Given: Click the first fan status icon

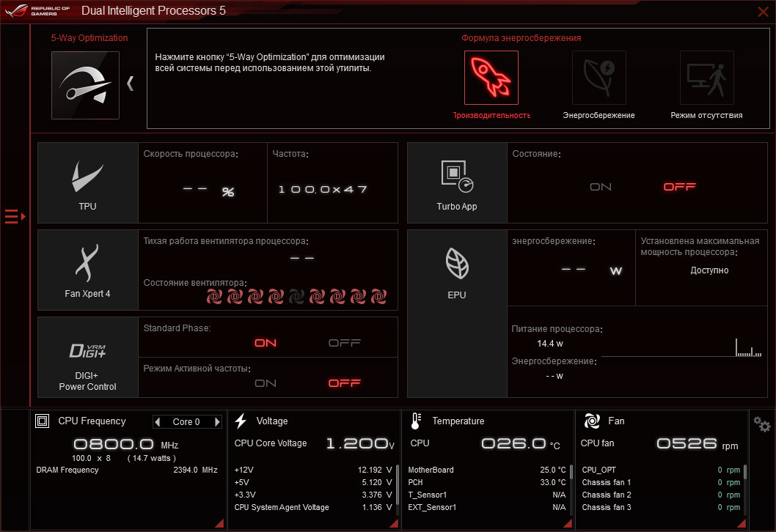Looking at the screenshot, I should point(214,297).
